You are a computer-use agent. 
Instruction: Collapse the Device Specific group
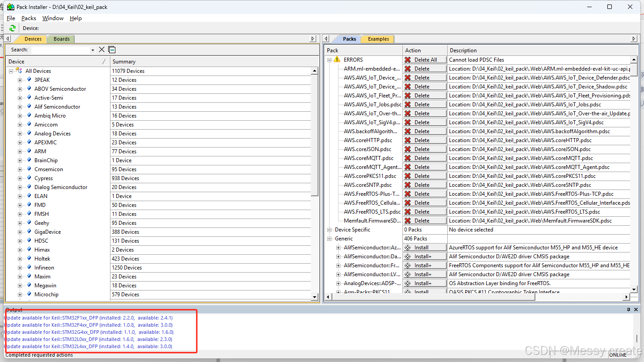(330, 230)
